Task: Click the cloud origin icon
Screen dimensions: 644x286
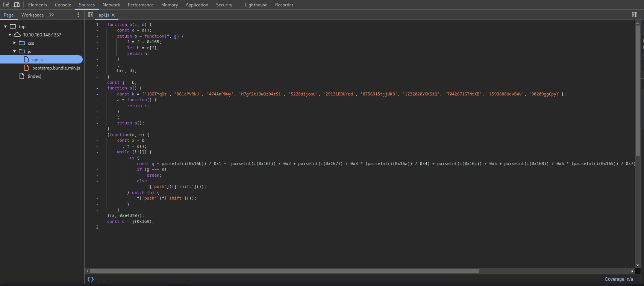Action: click(17, 35)
